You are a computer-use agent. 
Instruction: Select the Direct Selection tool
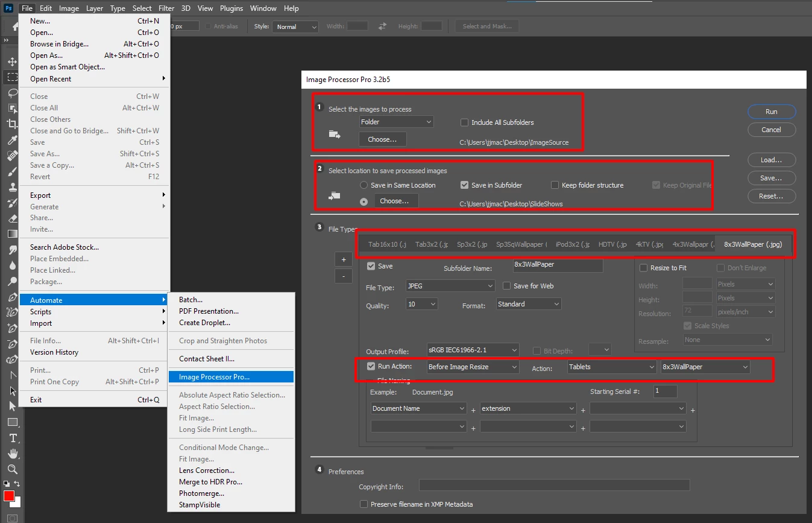[x=12, y=407]
